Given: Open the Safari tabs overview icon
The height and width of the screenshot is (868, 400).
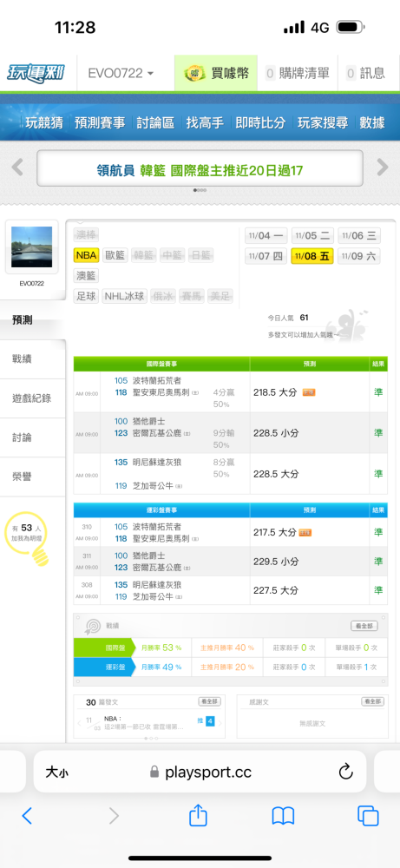Looking at the screenshot, I should [368, 815].
